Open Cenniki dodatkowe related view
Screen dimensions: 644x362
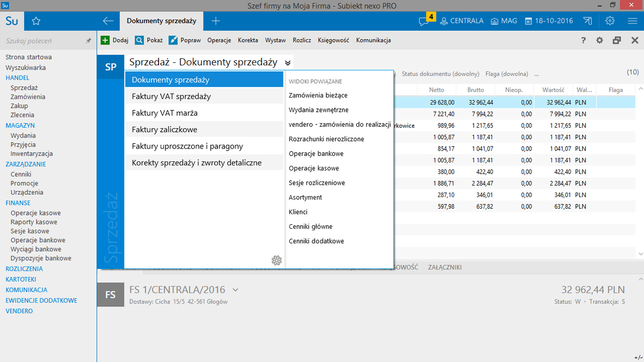pos(316,241)
